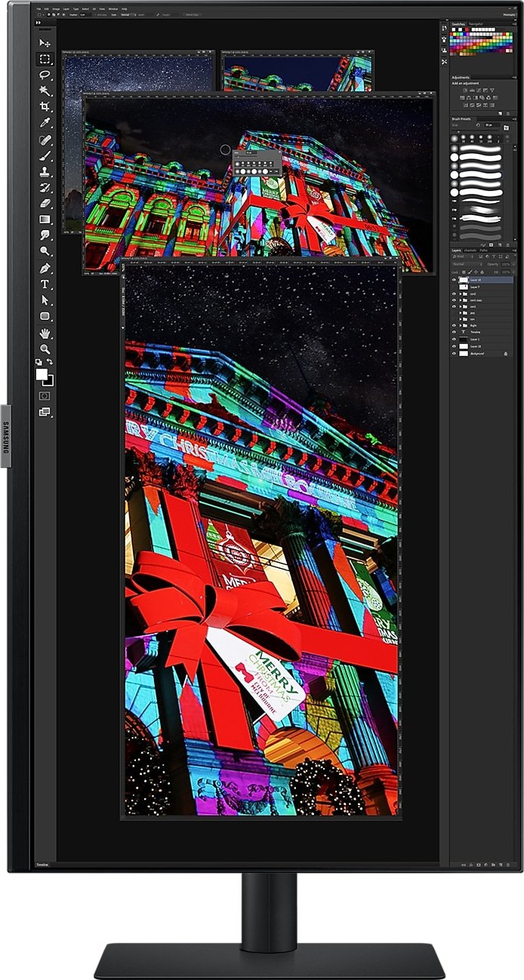The image size is (524, 980).
Task: Open the Fill slider dropdown arrow
Action: coord(513,272)
